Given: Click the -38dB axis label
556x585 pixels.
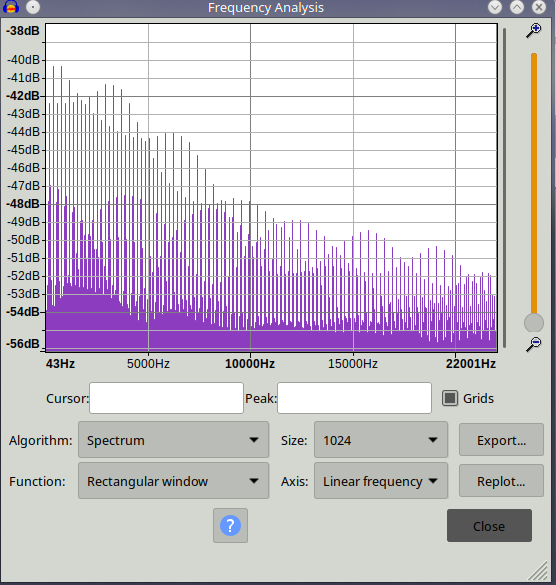Looking at the screenshot, I should (x=22, y=31).
